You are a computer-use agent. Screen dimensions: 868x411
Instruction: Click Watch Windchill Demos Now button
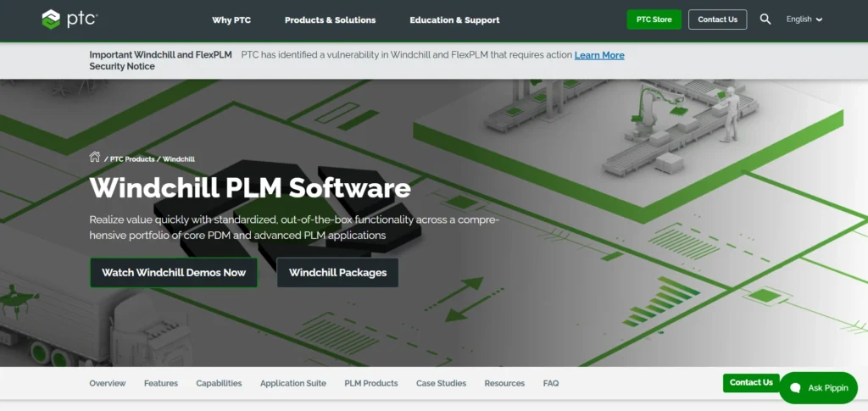coord(174,272)
